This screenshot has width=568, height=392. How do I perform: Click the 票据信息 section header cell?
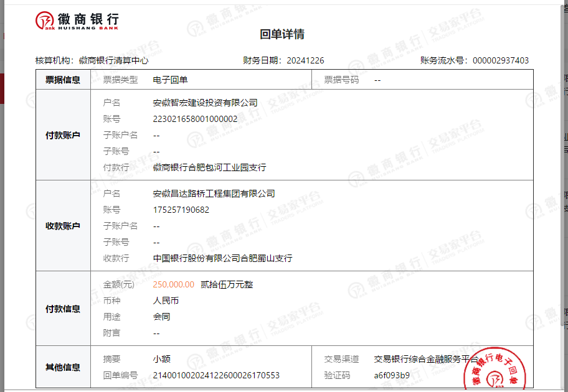63,80
